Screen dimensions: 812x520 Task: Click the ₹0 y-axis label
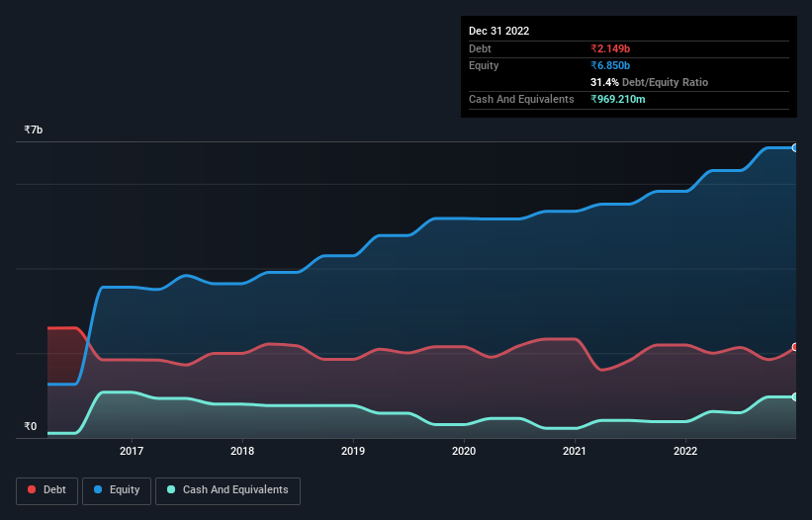pyautogui.click(x=31, y=426)
